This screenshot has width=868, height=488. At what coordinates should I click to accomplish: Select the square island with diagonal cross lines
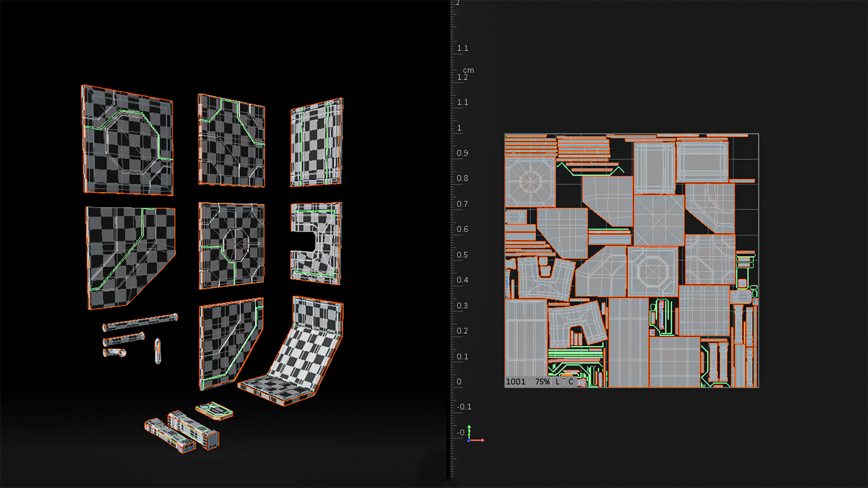click(659, 220)
